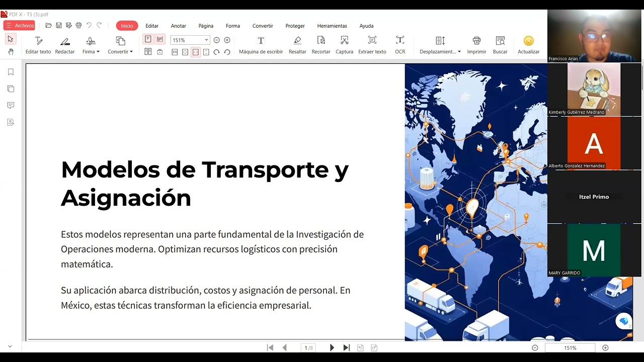Click the Redactar tool
The image size is (644, 362).
pos(65,45)
